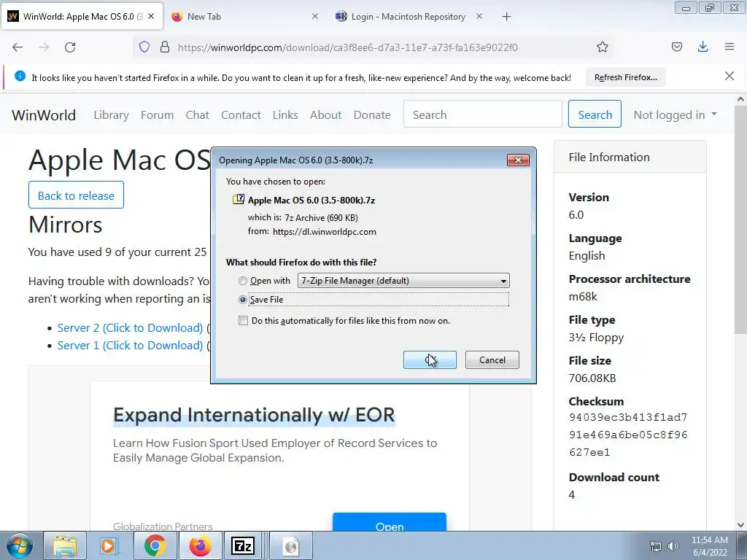Click the blue Search button
The height and width of the screenshot is (560, 747).
click(x=595, y=114)
